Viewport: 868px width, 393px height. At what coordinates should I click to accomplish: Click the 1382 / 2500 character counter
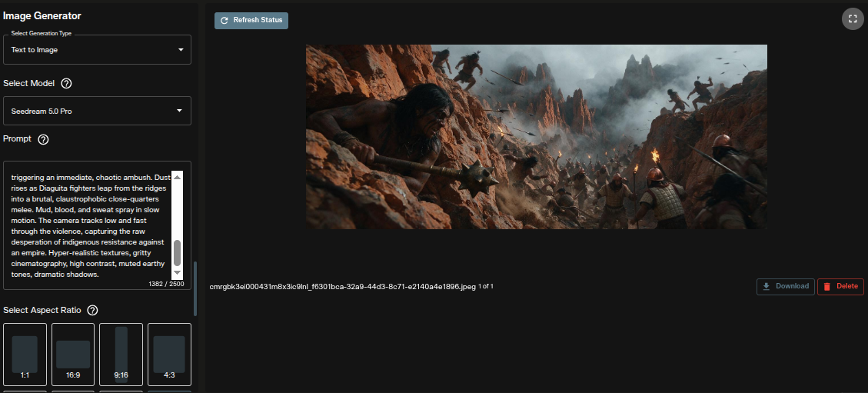coord(168,283)
